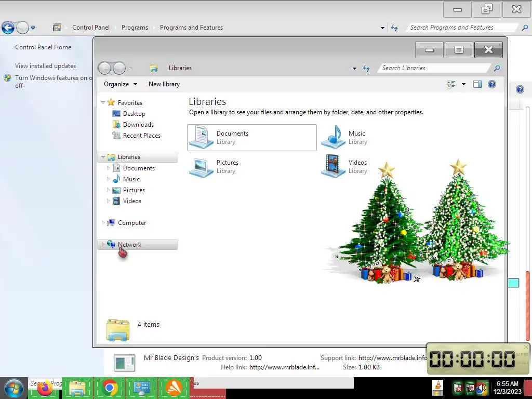Open Help in Programs and Features window
532x399 pixels.
click(x=520, y=89)
